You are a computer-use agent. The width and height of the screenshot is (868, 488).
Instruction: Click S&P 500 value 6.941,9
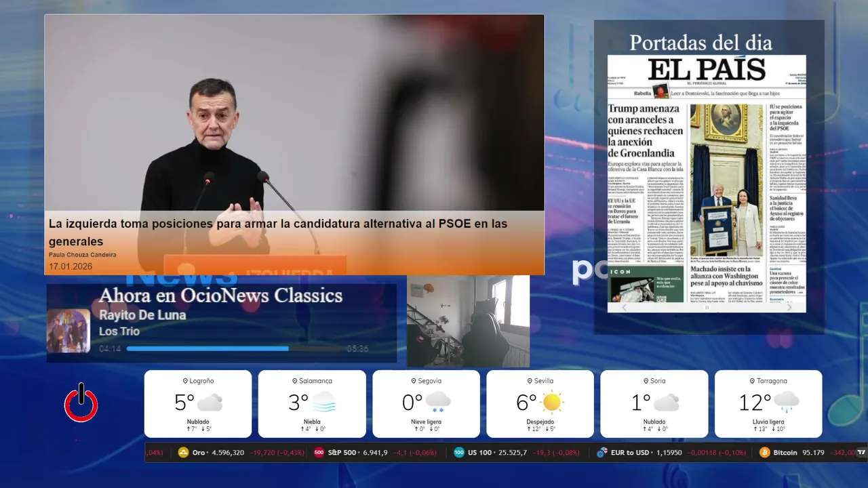coord(374,453)
